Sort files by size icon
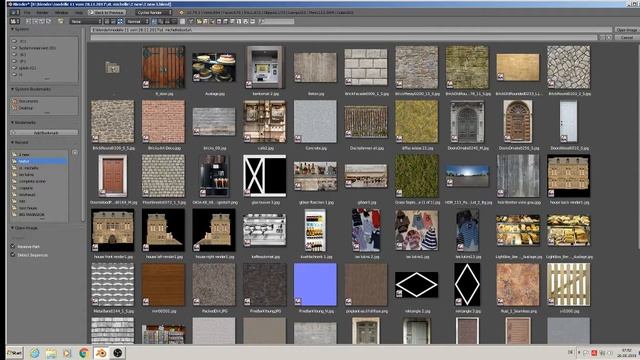Screen dimensions: 640x360 coord(174,21)
